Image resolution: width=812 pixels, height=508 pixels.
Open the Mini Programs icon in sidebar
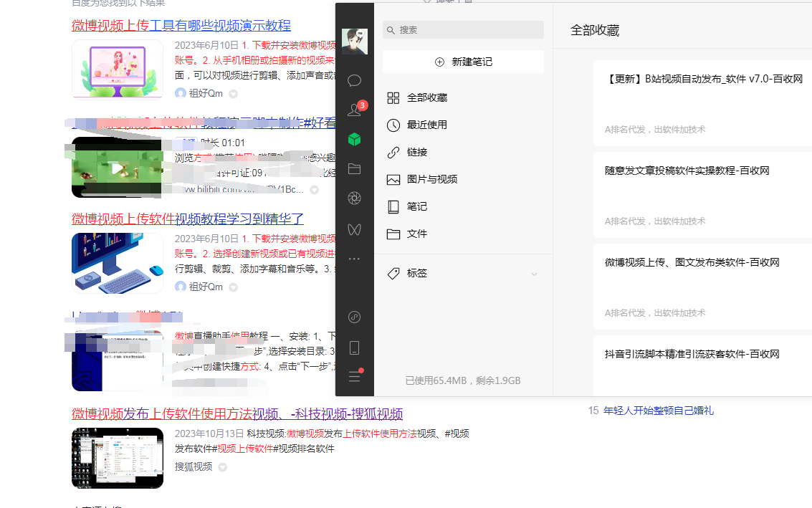(354, 317)
